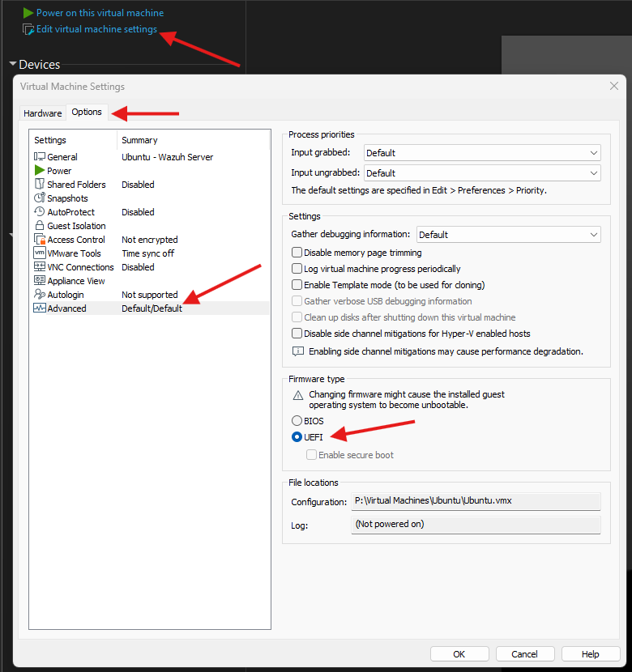Viewport: 632px width, 672px height.
Task: Select the VNC Connections row label
Action: pyautogui.click(x=80, y=267)
